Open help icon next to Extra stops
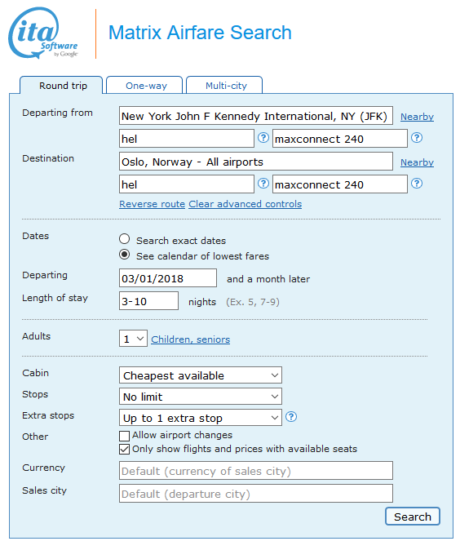The width and height of the screenshot is (460, 550). (291, 417)
